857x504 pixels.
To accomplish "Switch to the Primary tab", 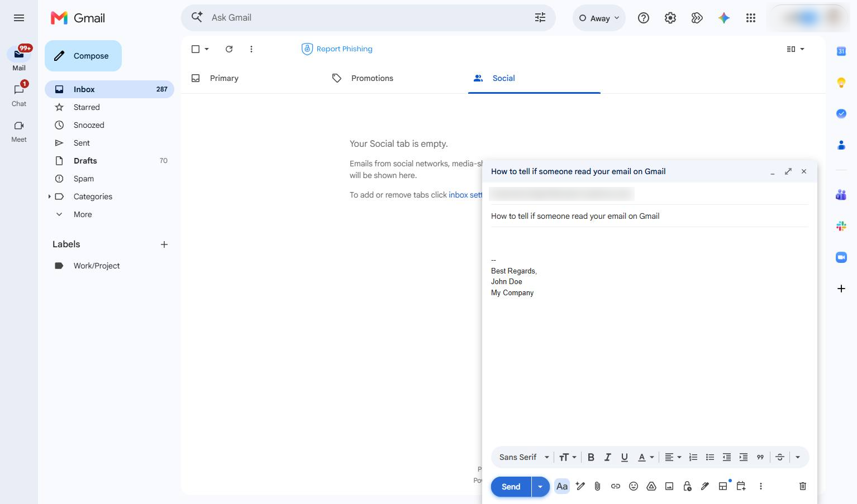I will pyautogui.click(x=224, y=78).
